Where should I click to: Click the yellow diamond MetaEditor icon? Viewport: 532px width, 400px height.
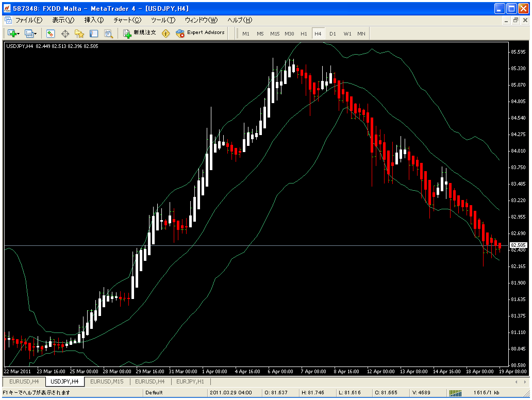coord(165,34)
